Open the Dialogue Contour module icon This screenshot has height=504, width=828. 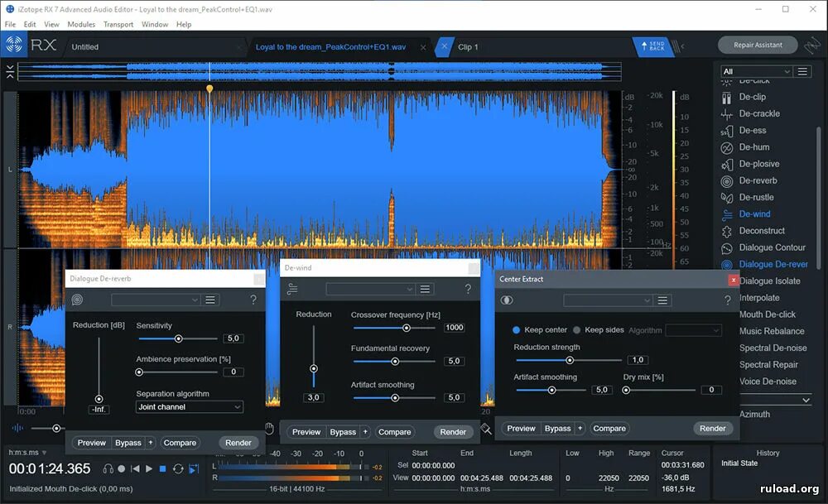(x=727, y=248)
